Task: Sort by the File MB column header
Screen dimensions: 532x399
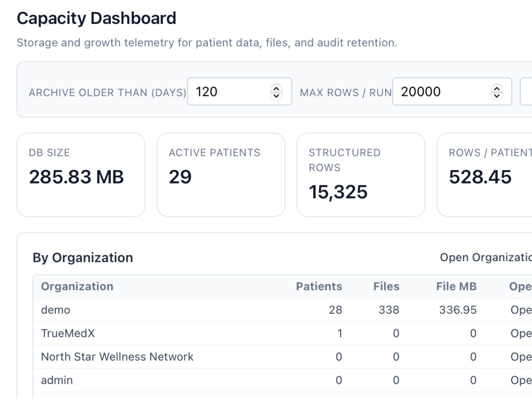Action: click(x=456, y=286)
